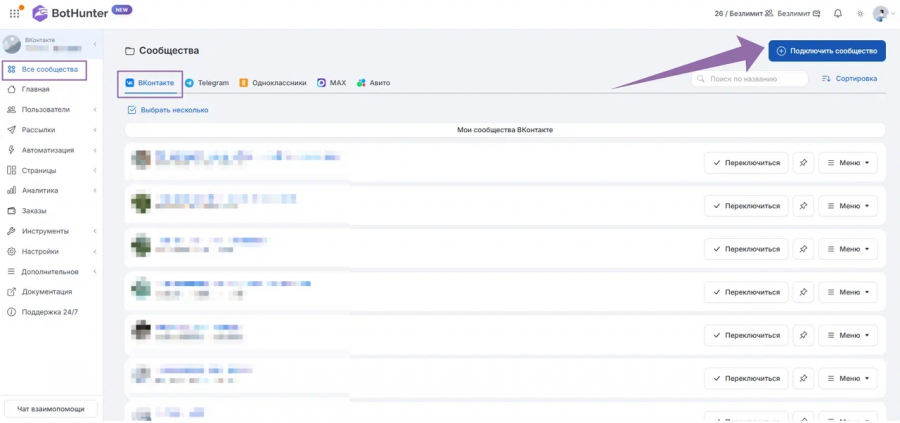Open Заказы wallet icon in sidebar

click(11, 211)
